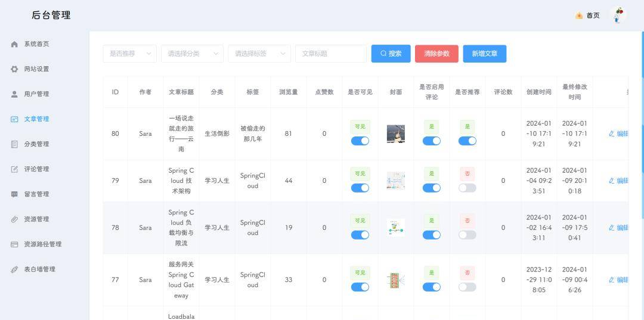Disable comments switch for article 78

click(x=432, y=235)
